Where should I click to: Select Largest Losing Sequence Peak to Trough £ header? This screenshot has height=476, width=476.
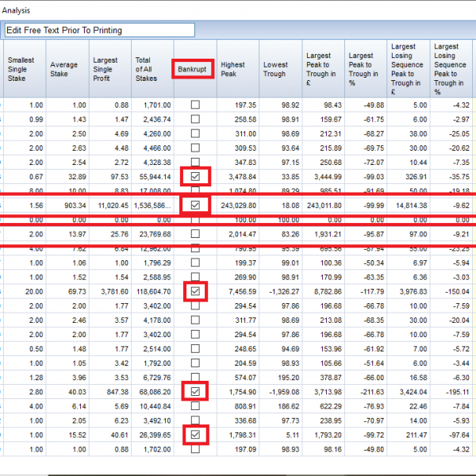(x=407, y=69)
